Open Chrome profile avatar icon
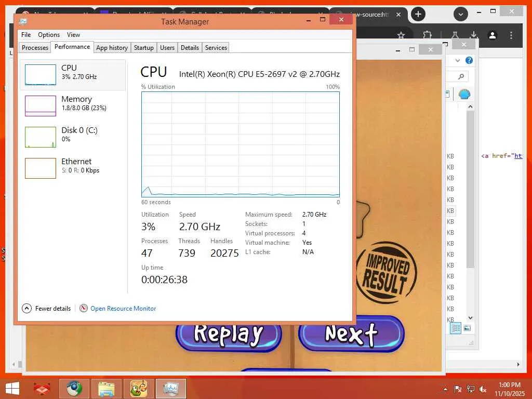 point(493,35)
